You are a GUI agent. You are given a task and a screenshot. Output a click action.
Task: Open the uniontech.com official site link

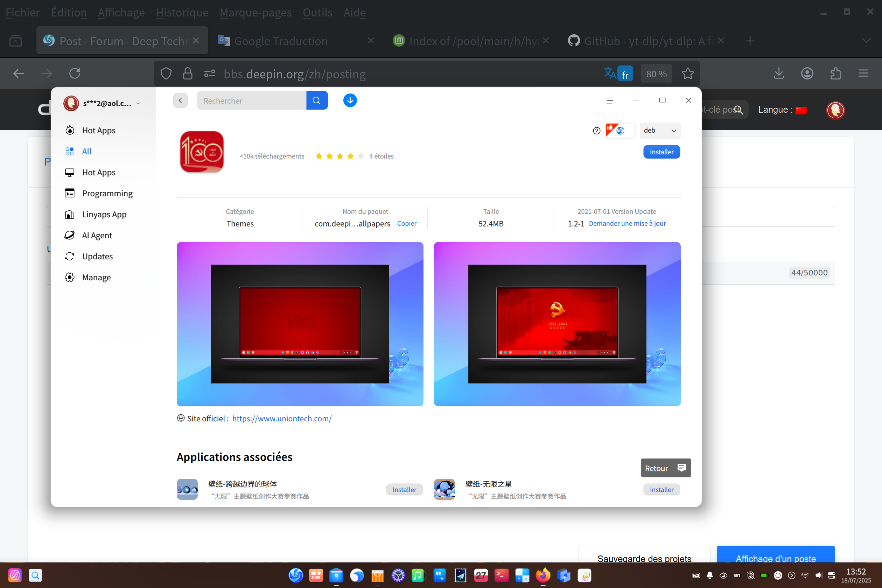[x=282, y=419]
